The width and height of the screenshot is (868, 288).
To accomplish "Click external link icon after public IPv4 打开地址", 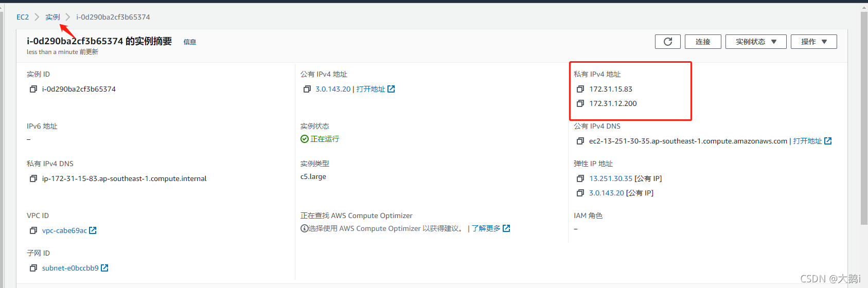I will (x=391, y=89).
